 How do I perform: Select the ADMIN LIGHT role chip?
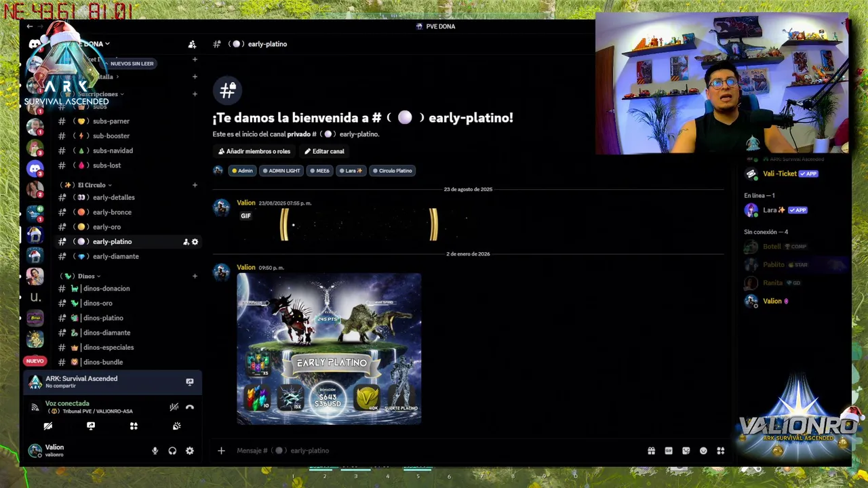point(281,171)
